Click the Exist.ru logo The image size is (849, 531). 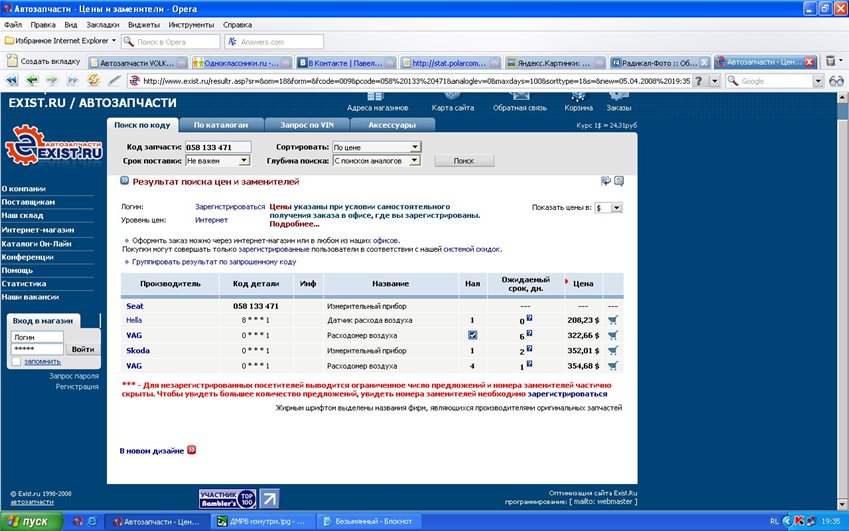coord(53,145)
